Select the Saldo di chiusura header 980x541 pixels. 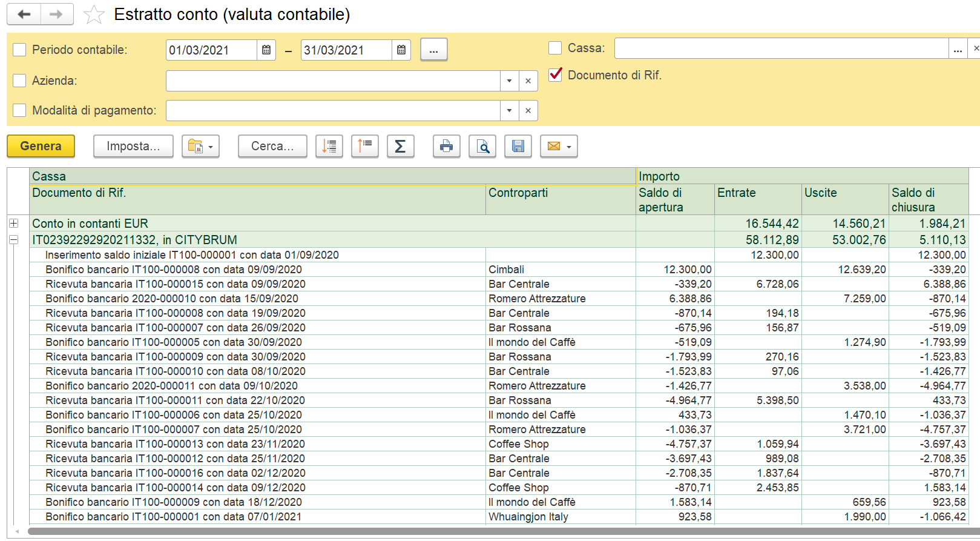tap(929, 199)
